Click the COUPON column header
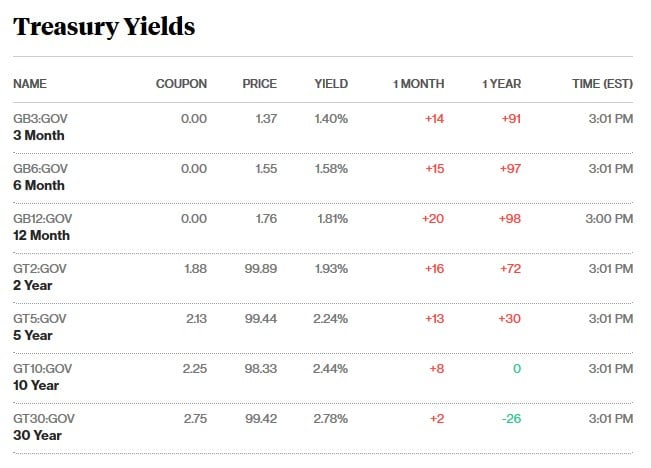651x468 pixels. point(181,84)
